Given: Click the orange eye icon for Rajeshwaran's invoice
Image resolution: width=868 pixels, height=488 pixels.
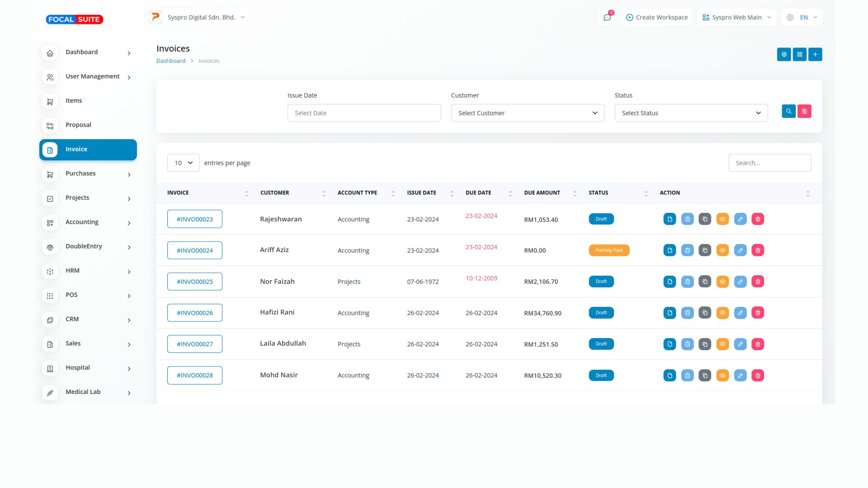Looking at the screenshot, I should 722,219.
